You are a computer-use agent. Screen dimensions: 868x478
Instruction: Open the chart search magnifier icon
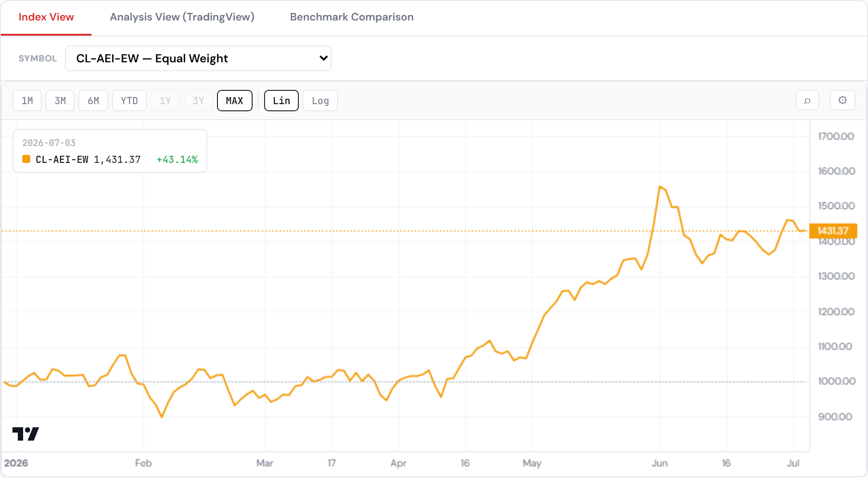click(x=807, y=101)
